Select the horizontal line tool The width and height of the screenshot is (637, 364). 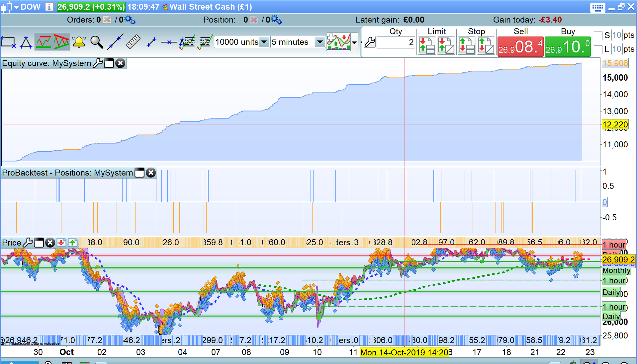[169, 42]
